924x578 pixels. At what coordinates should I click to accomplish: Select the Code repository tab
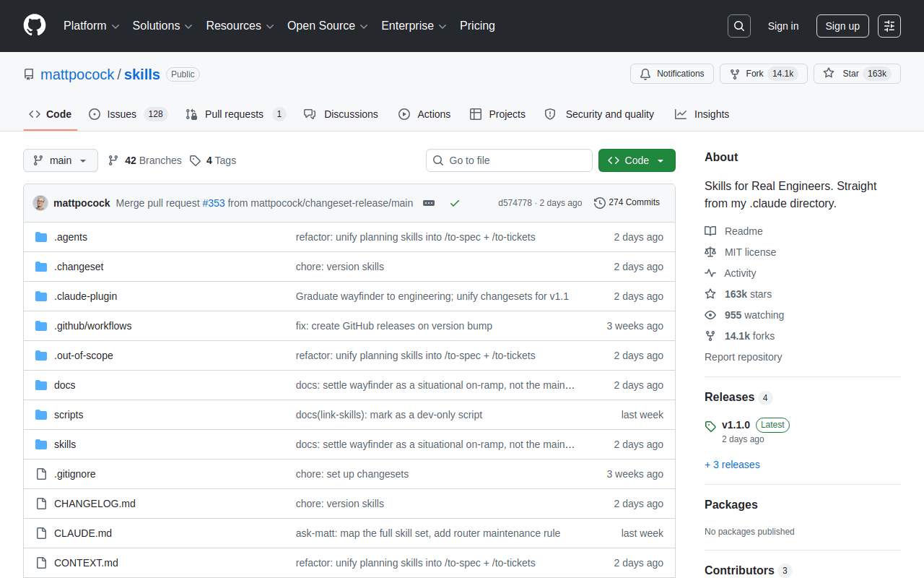pyautogui.click(x=51, y=114)
